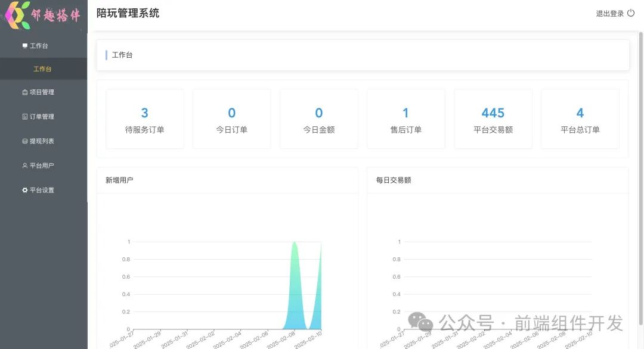Image resolution: width=644 pixels, height=349 pixels.
Task: Click the gear icon beside 平台设置
Action: tap(24, 191)
